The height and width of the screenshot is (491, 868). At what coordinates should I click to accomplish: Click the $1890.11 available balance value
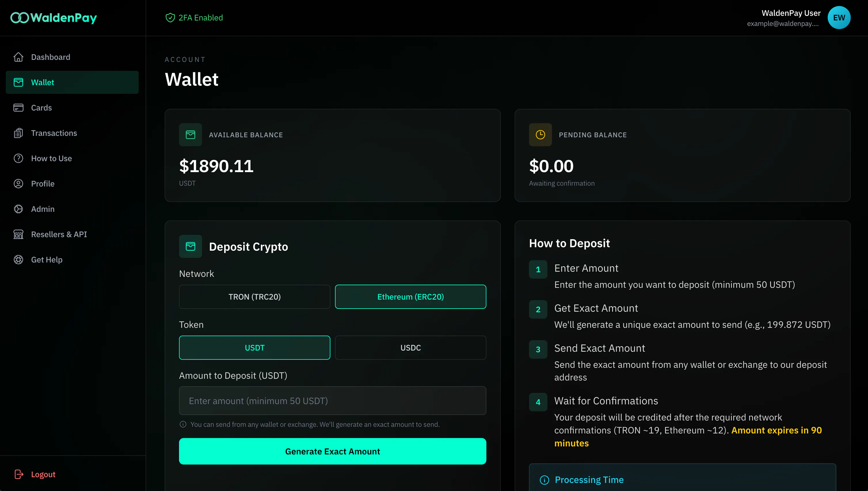coord(216,166)
